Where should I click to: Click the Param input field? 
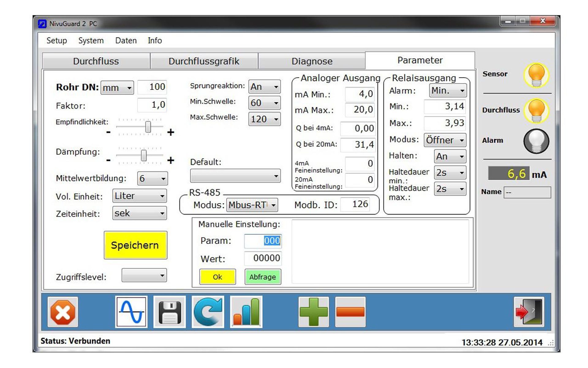[263, 241]
